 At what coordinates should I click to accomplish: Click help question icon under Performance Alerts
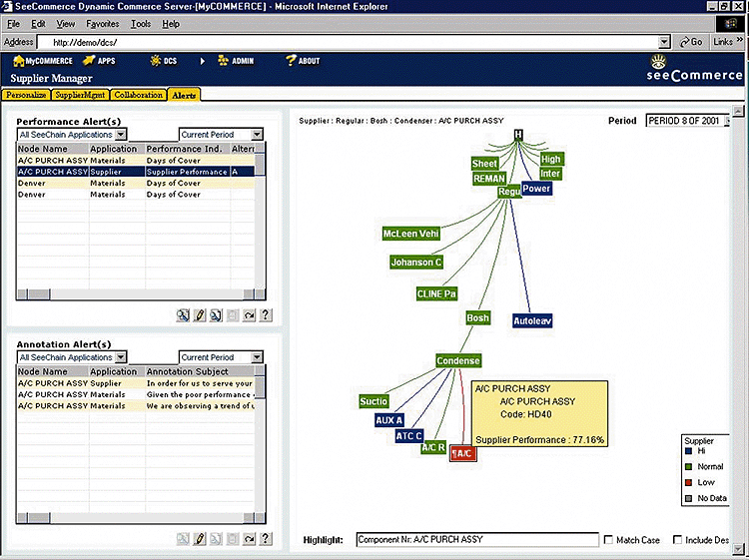pos(266,315)
